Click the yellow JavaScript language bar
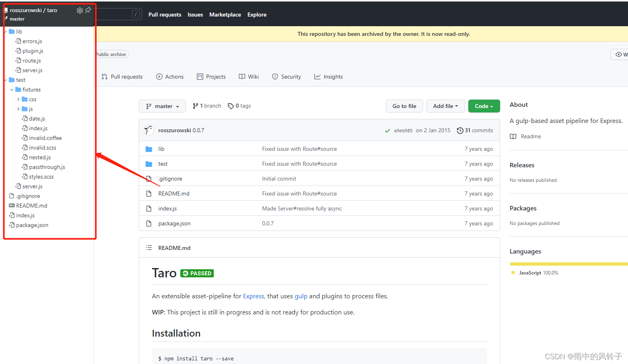Image resolution: width=628 pixels, height=364 pixels. pyautogui.click(x=569, y=264)
